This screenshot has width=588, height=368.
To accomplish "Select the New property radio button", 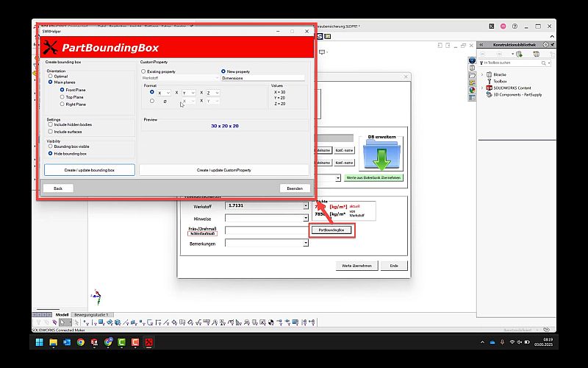I will pos(223,71).
